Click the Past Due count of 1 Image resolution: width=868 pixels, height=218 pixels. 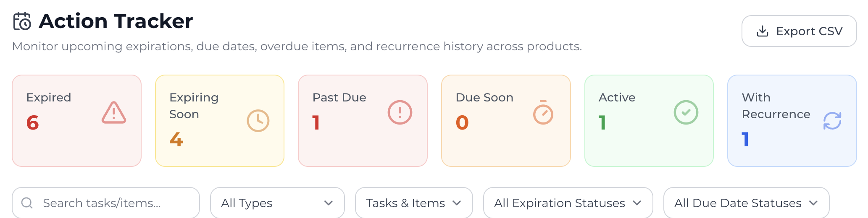tap(316, 123)
